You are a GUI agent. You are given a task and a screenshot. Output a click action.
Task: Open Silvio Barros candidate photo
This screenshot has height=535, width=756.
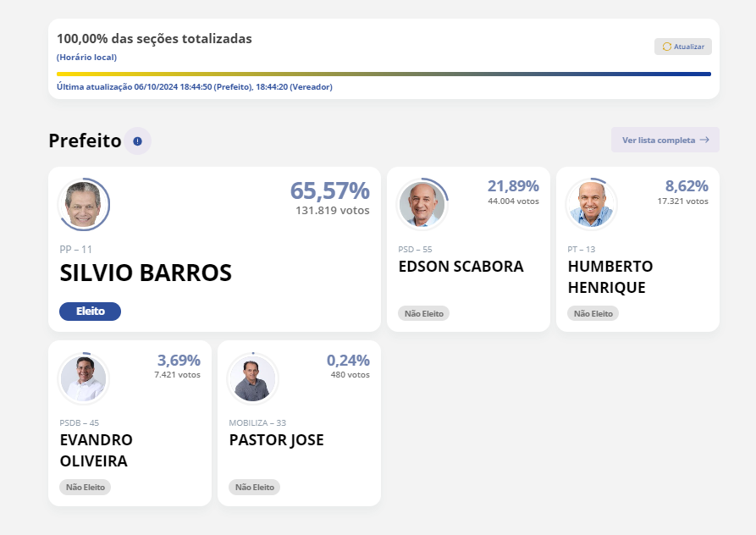84,205
